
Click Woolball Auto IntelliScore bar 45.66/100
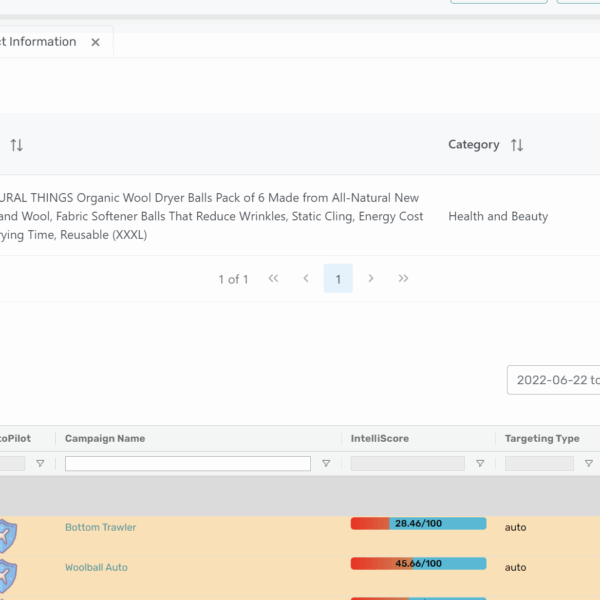(x=419, y=563)
